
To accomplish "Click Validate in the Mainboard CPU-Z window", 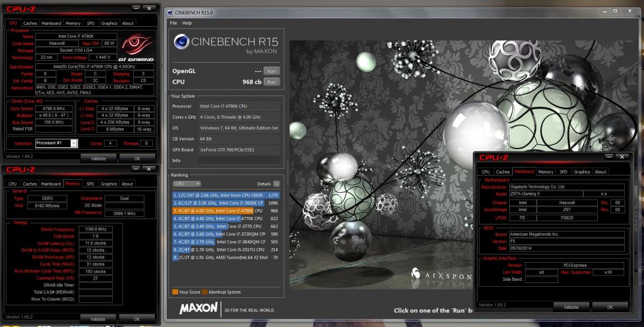I will (571, 307).
